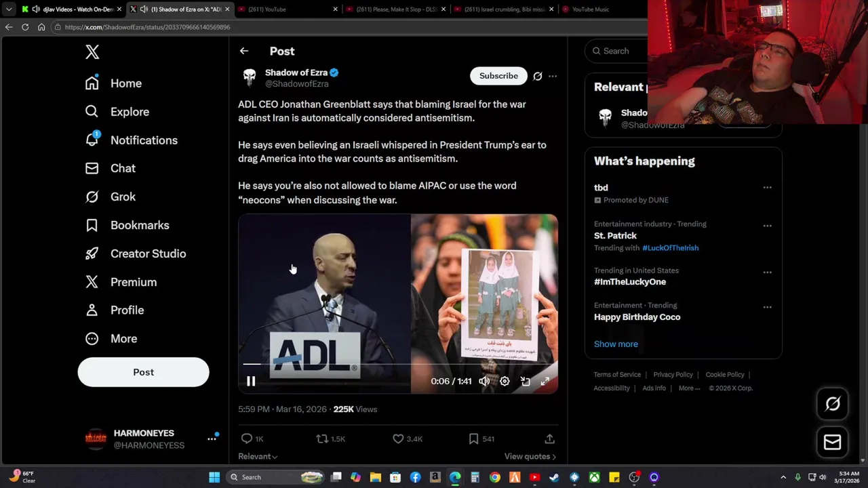Open options for #ImTheLuckyOne trend

767,272
